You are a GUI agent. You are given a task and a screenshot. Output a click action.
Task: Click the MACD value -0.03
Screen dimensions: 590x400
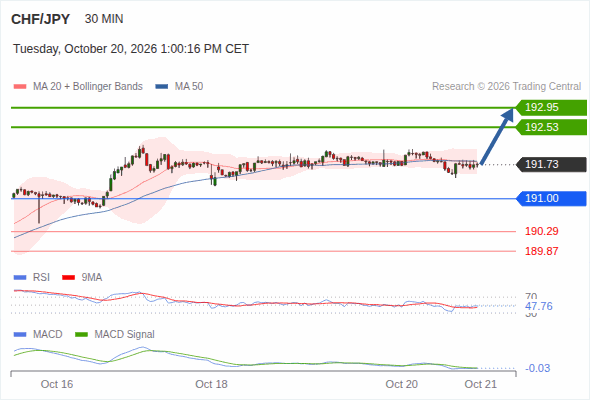(537, 368)
